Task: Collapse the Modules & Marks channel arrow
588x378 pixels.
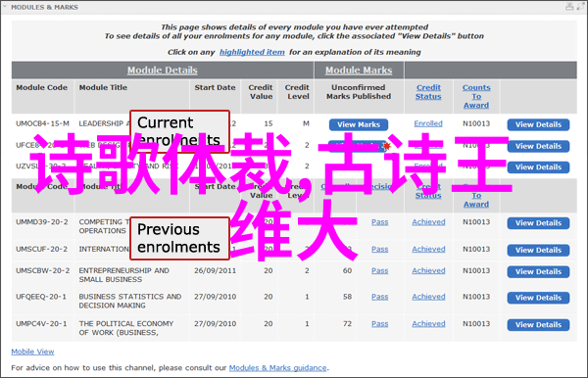Action: pos(5,7)
